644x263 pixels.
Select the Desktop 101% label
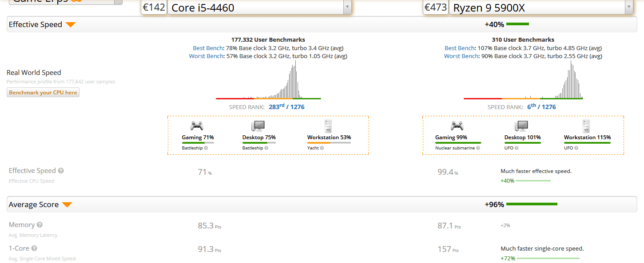(x=522, y=137)
